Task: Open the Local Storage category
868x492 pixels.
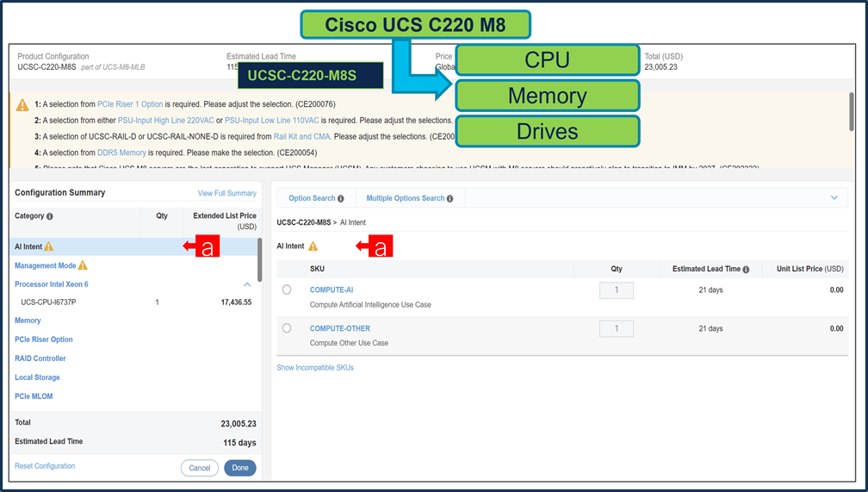Action: pyautogui.click(x=37, y=377)
